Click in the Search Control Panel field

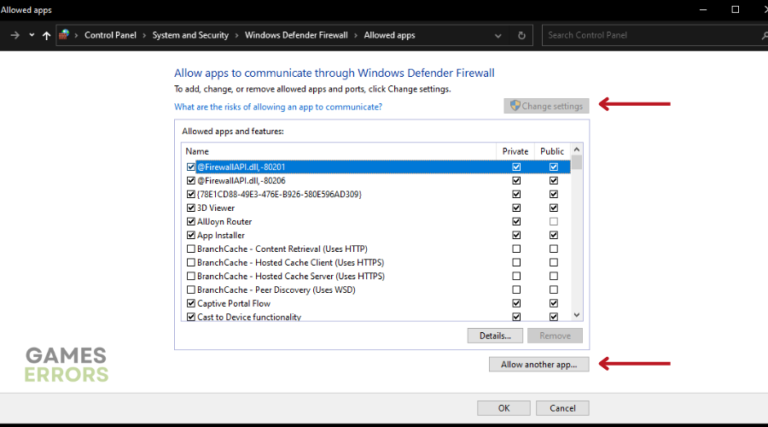[x=645, y=35]
